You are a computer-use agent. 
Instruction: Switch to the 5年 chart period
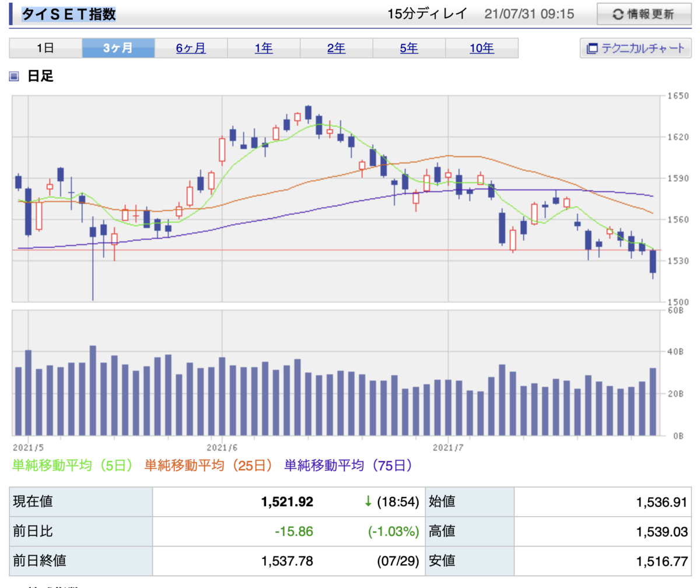(x=409, y=48)
